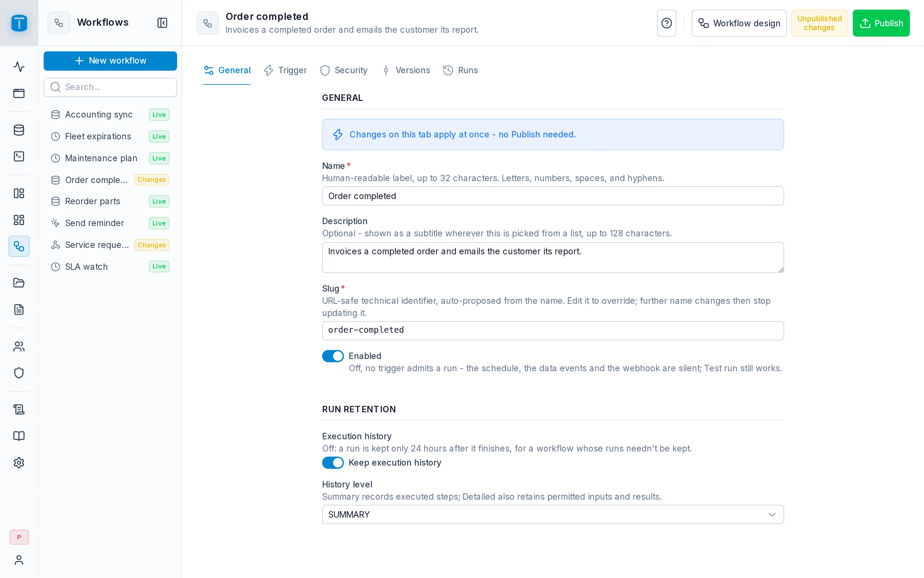924x578 pixels.
Task: Open the terminal console icon in the sidebar
Action: (19, 156)
